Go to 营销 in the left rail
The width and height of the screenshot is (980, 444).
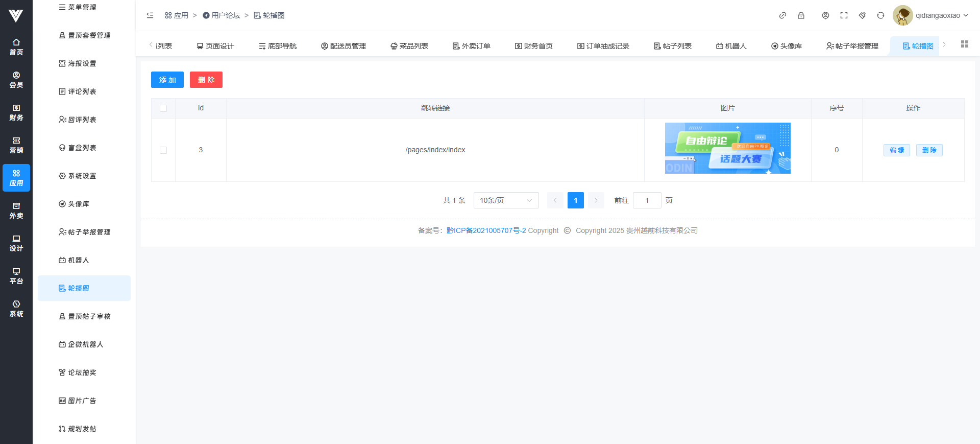[x=16, y=145]
